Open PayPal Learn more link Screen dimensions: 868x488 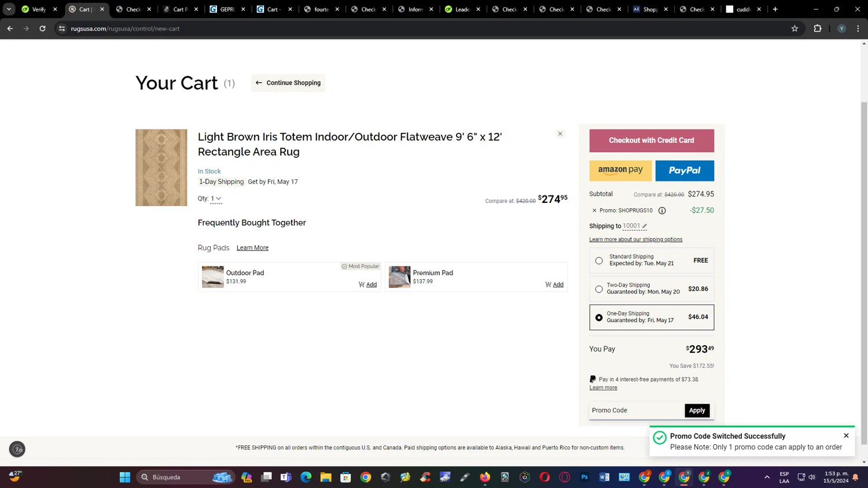pyautogui.click(x=603, y=387)
